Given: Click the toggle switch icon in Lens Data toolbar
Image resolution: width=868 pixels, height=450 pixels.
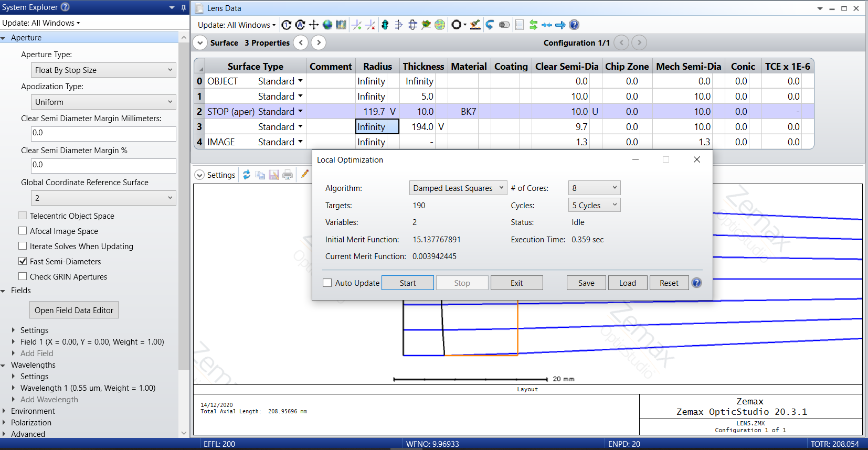Looking at the screenshot, I should click(x=504, y=25).
